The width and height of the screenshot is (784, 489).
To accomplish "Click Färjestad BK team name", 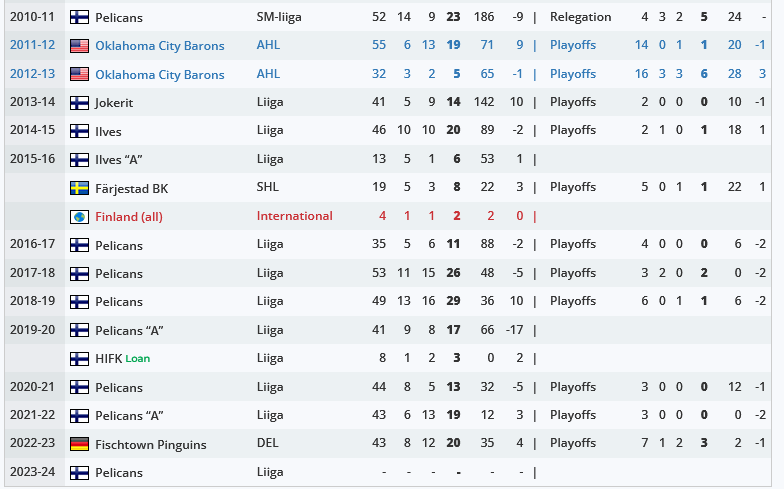I will click(132, 188).
